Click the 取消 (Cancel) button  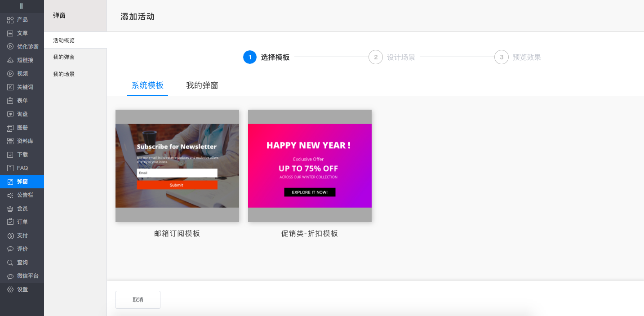tap(138, 299)
